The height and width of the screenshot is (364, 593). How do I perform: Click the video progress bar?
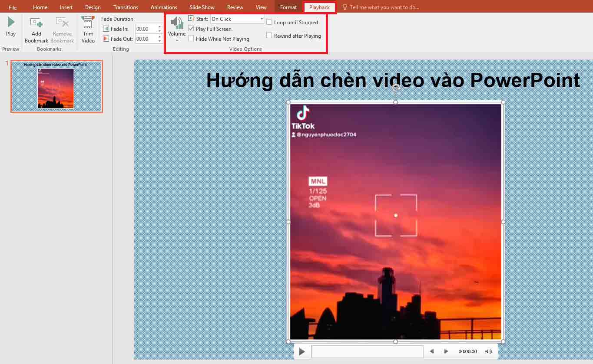click(367, 351)
